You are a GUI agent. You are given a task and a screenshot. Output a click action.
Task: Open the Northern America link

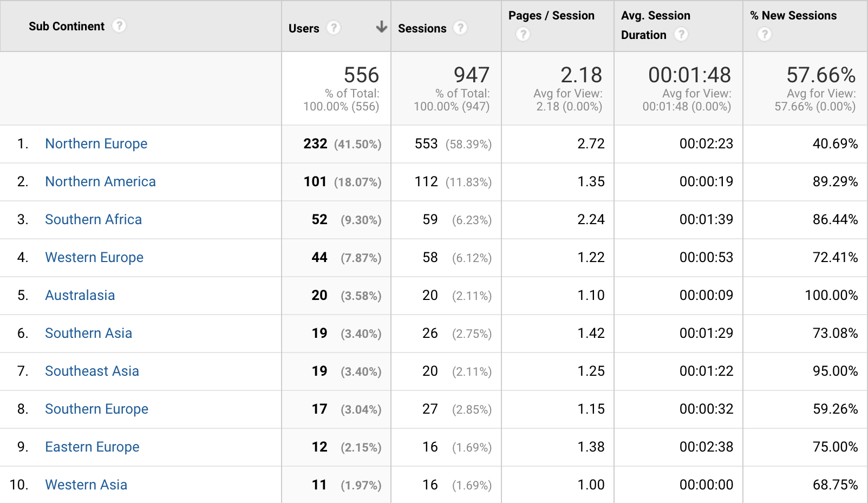pos(100,181)
